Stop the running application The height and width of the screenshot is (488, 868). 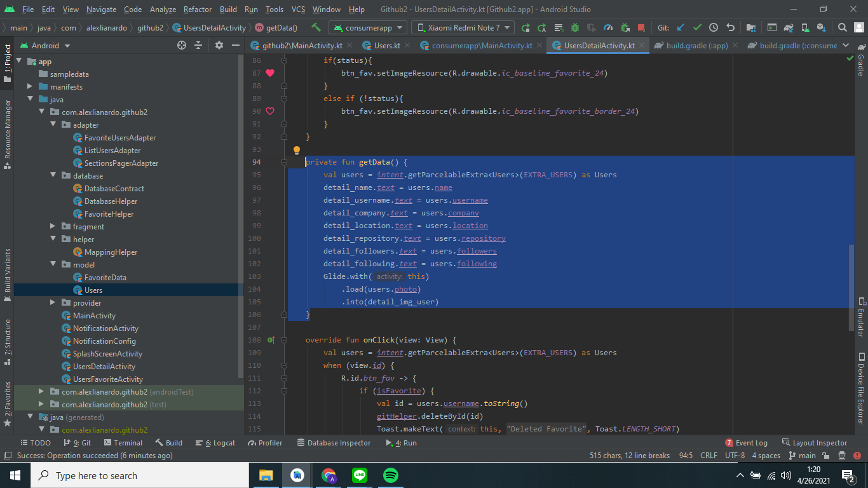tap(641, 27)
